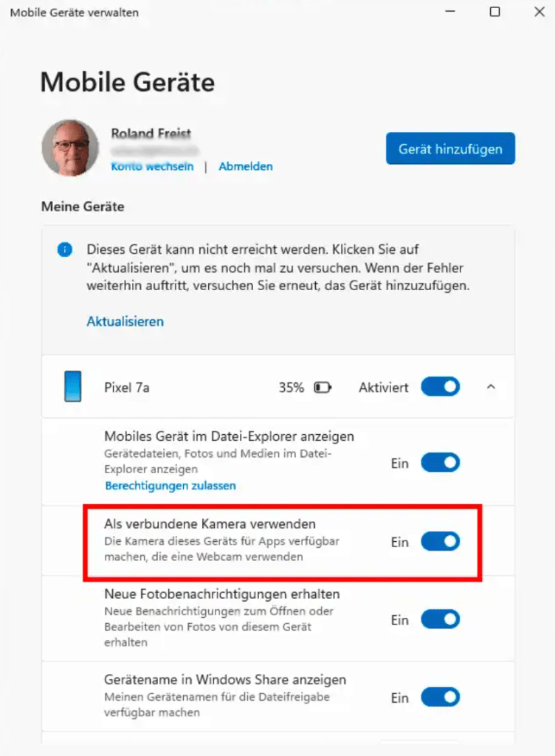Open Gerät hinzufügen

click(450, 148)
